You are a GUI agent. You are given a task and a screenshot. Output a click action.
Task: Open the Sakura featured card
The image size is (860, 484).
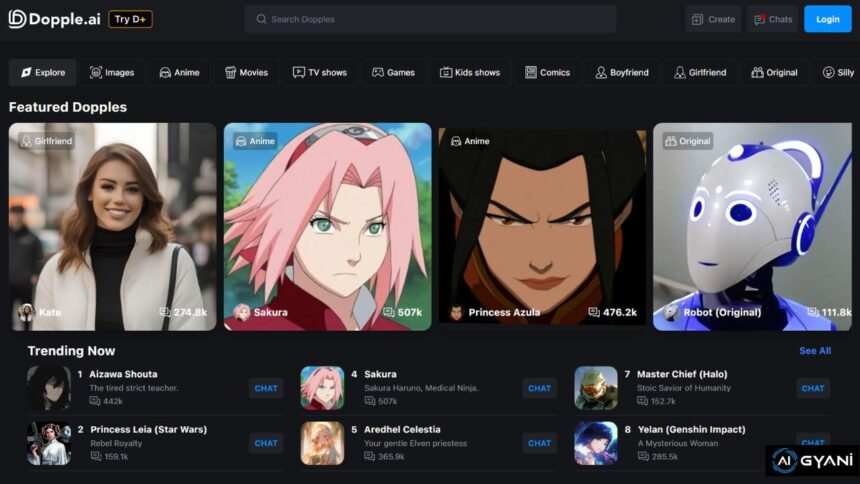coord(327,227)
